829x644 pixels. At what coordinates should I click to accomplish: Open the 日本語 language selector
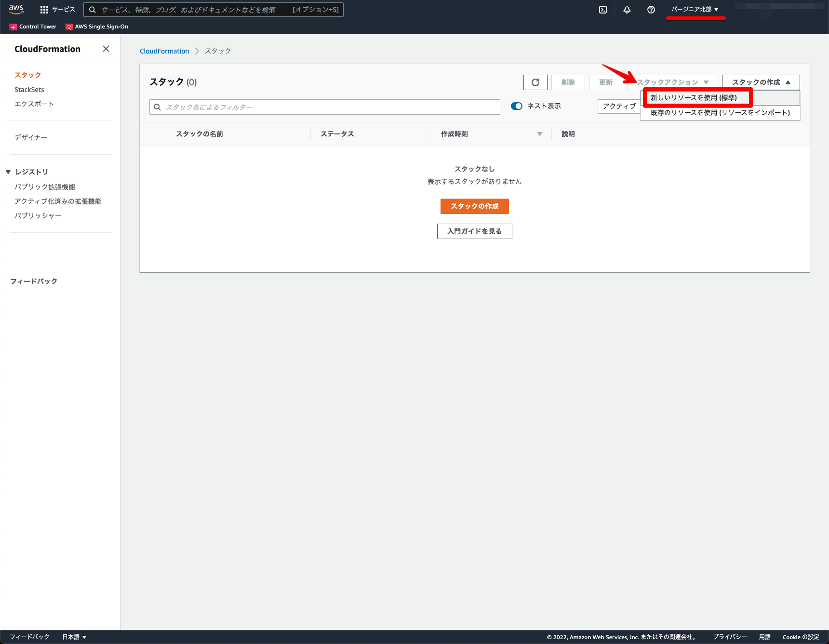74,637
